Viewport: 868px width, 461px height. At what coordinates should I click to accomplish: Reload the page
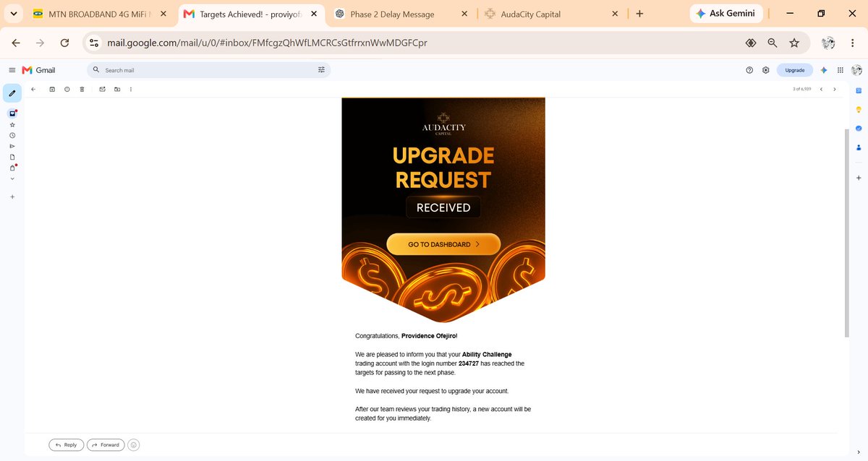[64, 43]
